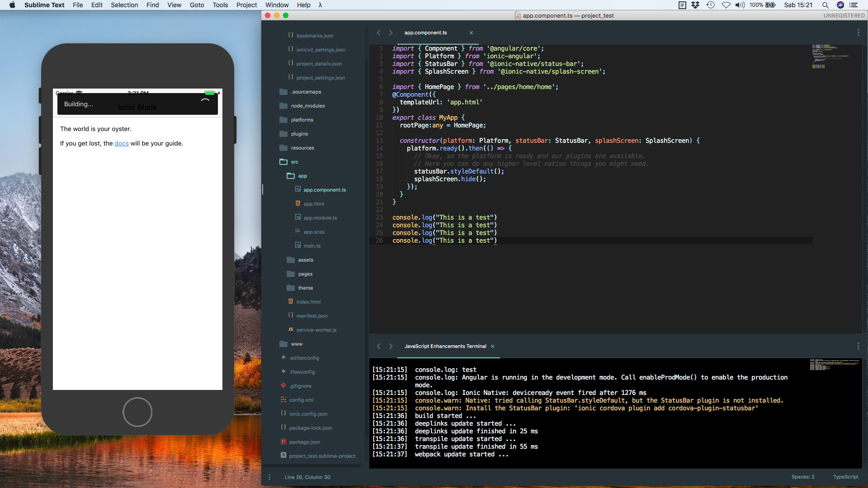Go to previous tab in terminal pane

[379, 346]
